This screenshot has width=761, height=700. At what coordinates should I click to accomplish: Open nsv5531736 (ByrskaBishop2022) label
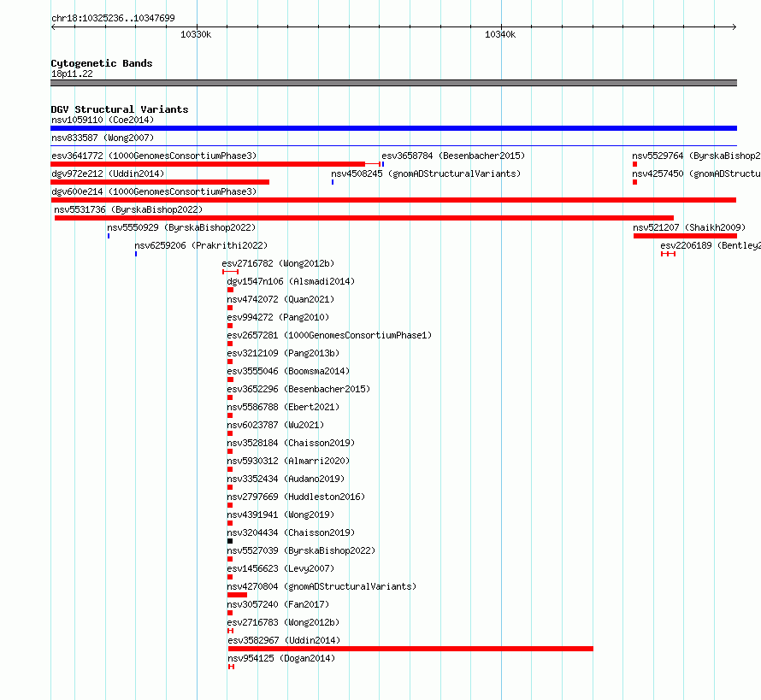point(128,209)
